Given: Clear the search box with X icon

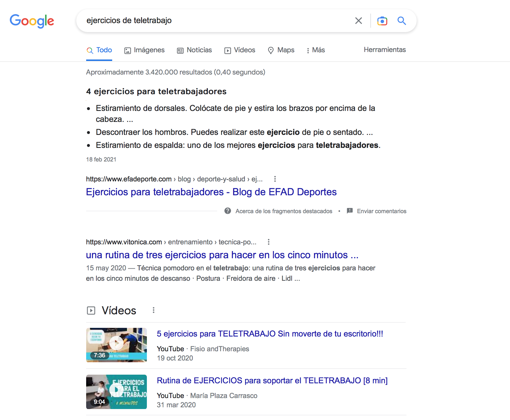Looking at the screenshot, I should (359, 21).
